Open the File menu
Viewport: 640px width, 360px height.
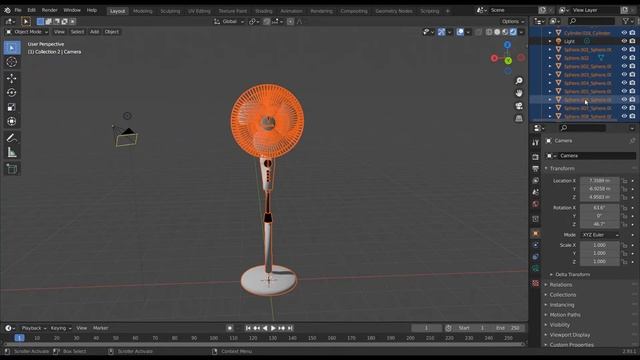[18, 10]
